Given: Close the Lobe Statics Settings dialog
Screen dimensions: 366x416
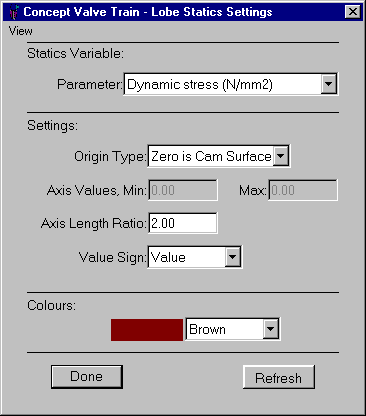Looking at the screenshot, I should point(352,12).
